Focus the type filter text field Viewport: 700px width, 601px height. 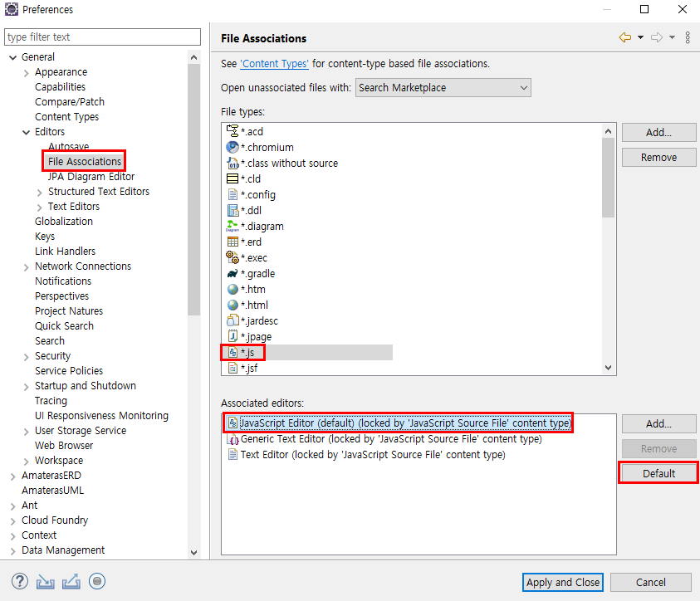click(102, 37)
